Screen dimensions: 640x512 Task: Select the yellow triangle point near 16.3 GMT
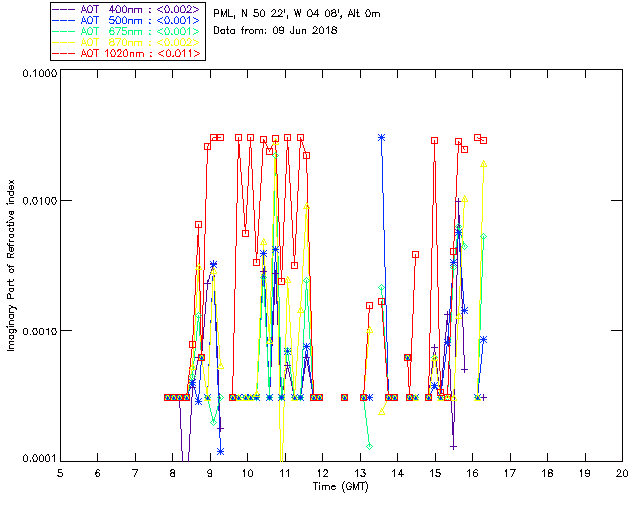pyautogui.click(x=484, y=164)
